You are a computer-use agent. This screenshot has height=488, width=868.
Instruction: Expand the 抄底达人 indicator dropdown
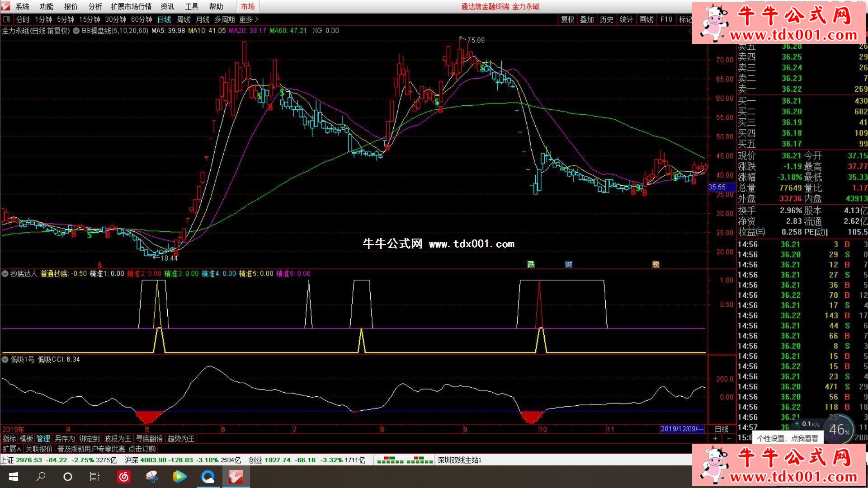click(5, 273)
